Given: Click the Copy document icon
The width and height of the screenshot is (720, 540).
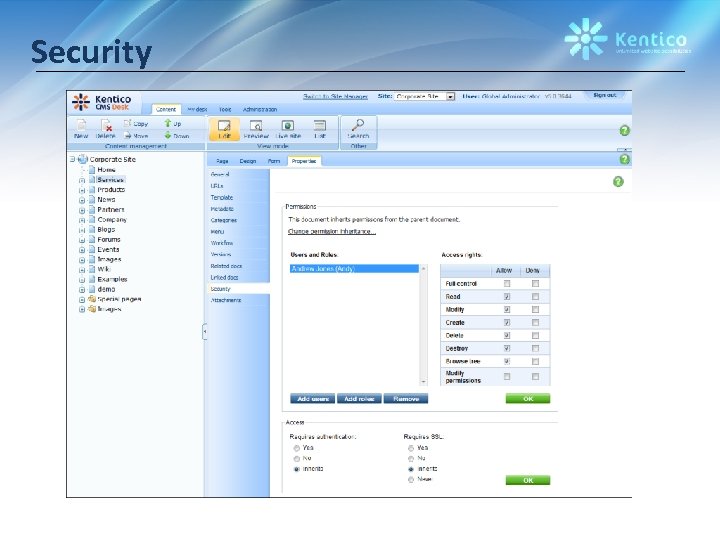Looking at the screenshot, I should (x=127, y=123).
